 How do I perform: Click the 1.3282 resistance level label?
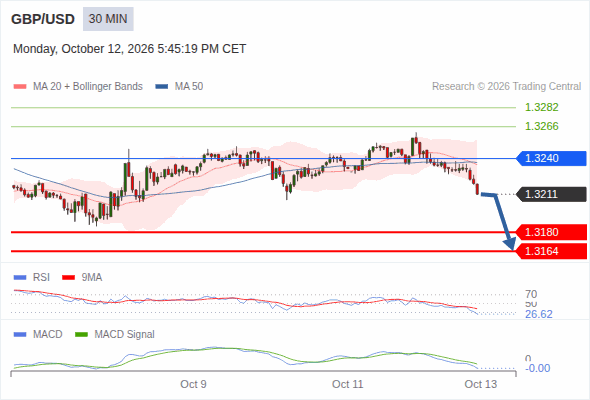(541, 107)
